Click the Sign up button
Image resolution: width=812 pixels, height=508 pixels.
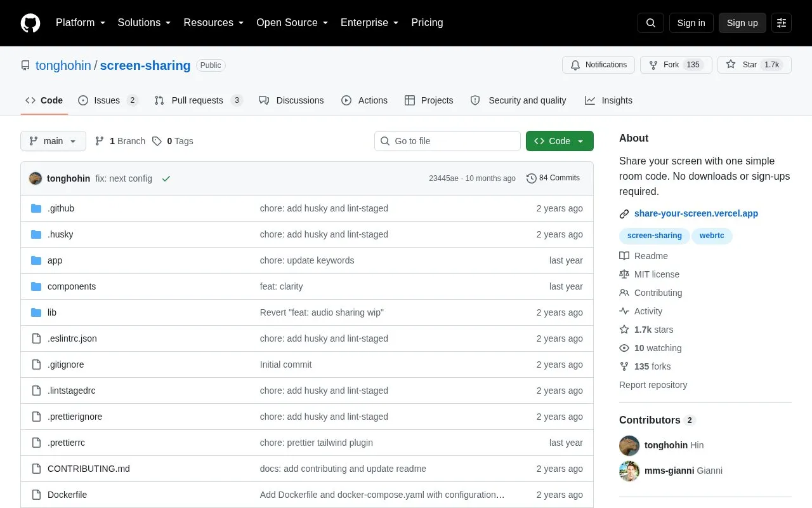[x=742, y=23]
